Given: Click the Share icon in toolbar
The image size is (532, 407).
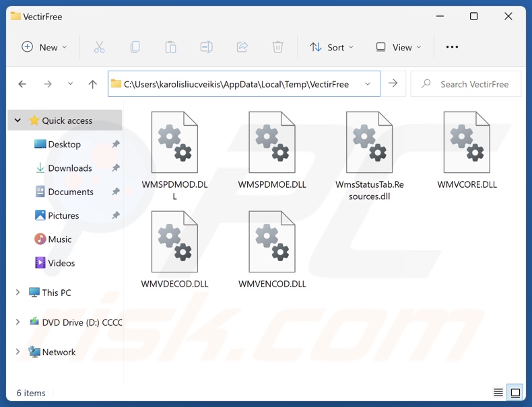Looking at the screenshot, I should (x=242, y=47).
